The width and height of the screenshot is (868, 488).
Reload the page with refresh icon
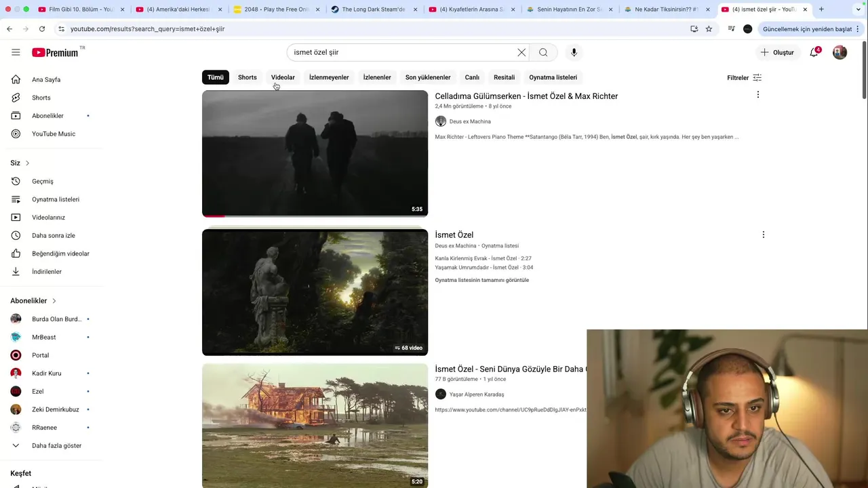(x=42, y=29)
